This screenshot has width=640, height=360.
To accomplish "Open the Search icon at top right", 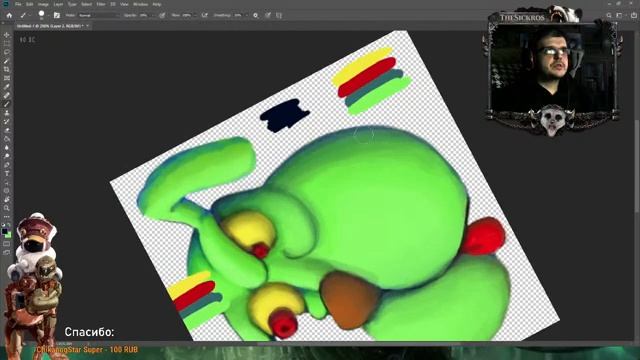I will 609,15.
